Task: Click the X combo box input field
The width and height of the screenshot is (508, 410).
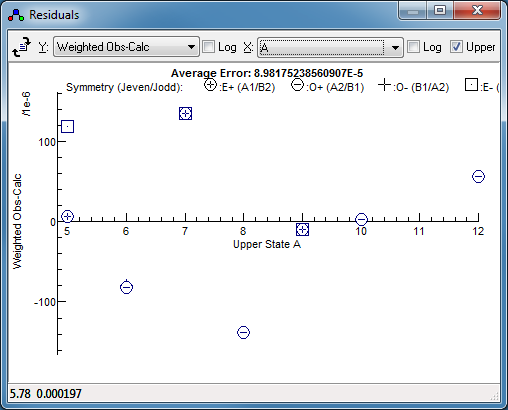Action: pos(322,48)
